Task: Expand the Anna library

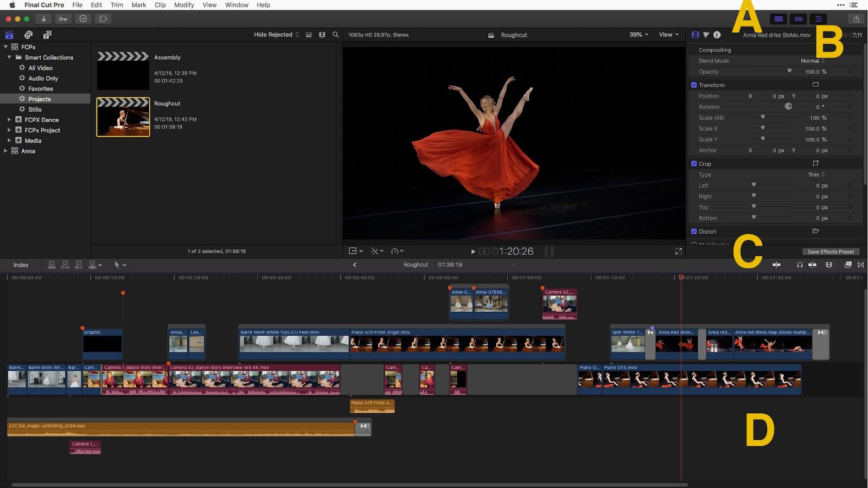Action: (x=5, y=151)
